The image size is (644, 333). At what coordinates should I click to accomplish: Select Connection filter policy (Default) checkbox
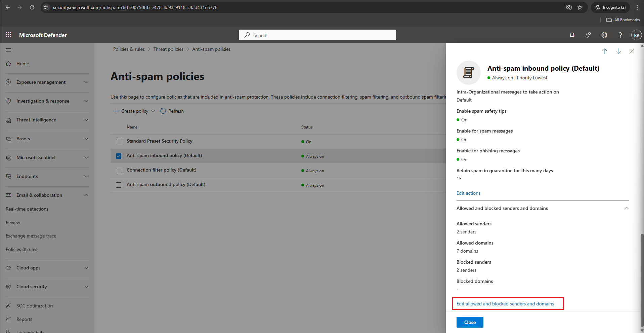click(x=119, y=171)
